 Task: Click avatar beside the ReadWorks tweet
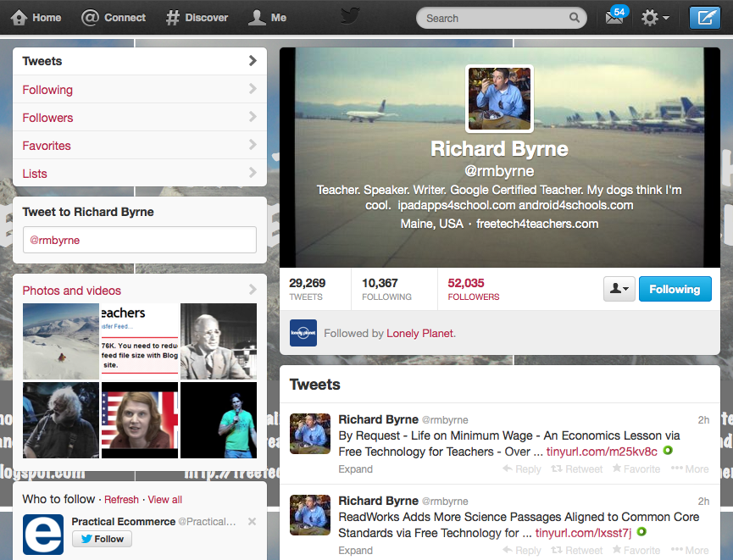(310, 514)
